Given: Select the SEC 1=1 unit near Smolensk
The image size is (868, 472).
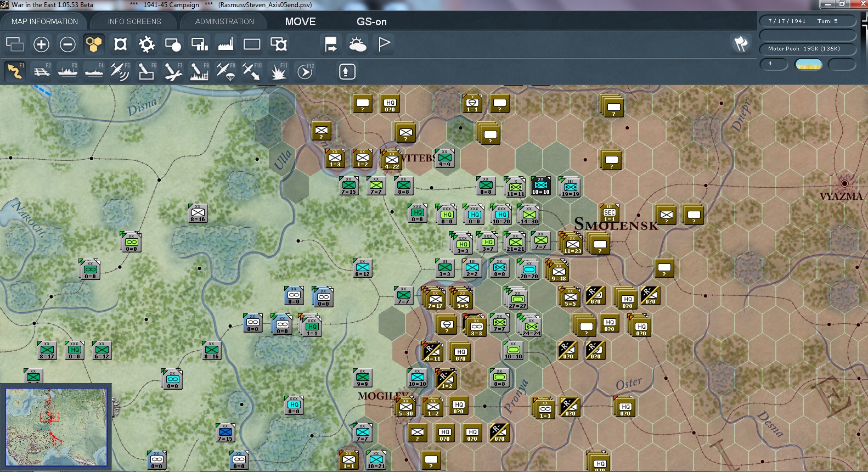Looking at the screenshot, I should (609, 213).
